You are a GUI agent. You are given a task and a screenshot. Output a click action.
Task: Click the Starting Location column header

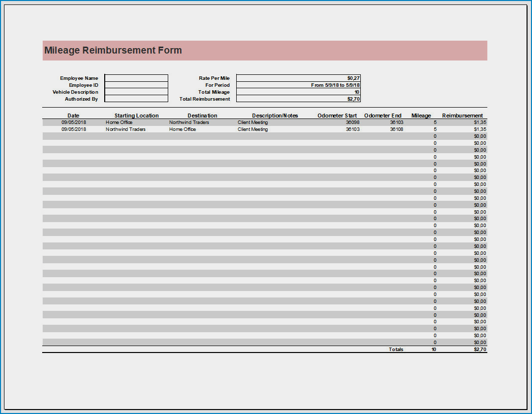click(136, 115)
